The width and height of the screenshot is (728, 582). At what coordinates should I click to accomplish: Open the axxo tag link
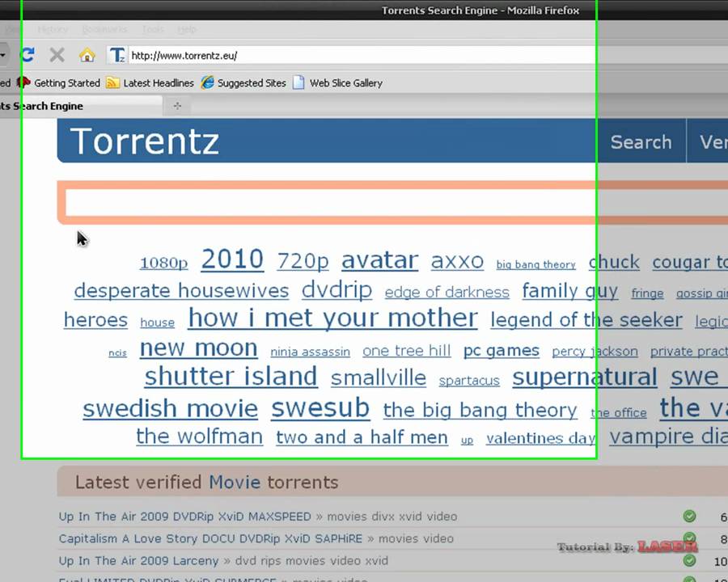457,261
